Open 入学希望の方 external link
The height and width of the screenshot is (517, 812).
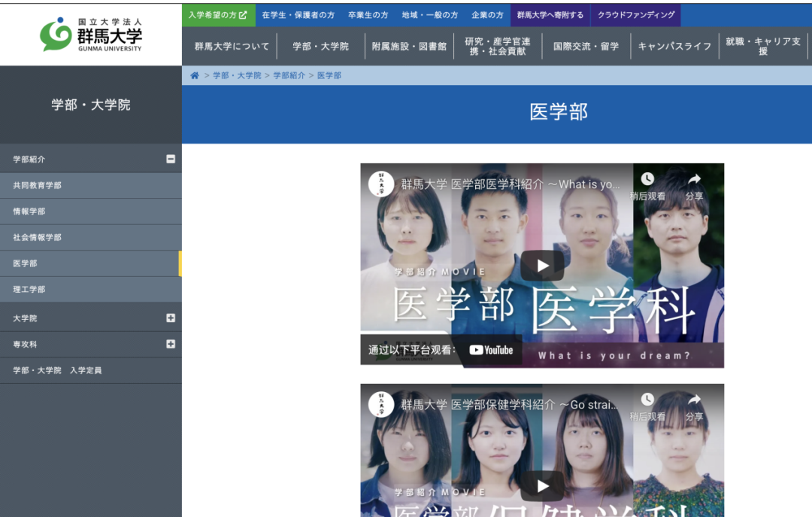pyautogui.click(x=219, y=15)
